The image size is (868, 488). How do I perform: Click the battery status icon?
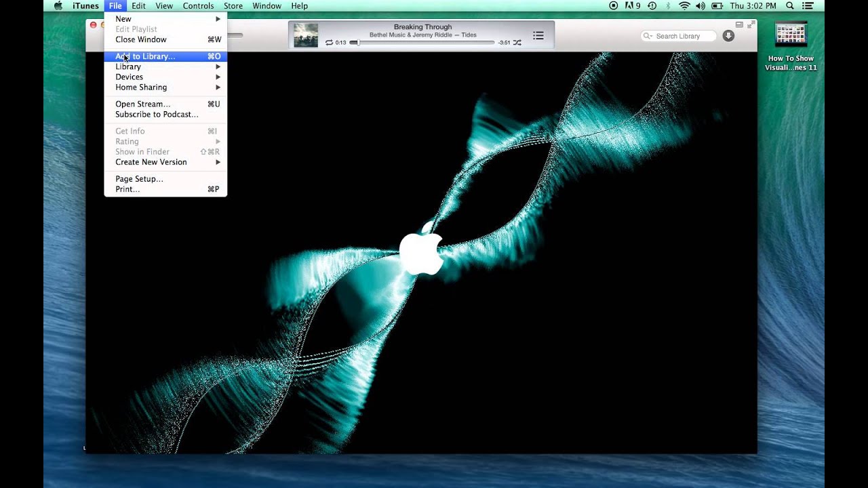point(717,6)
